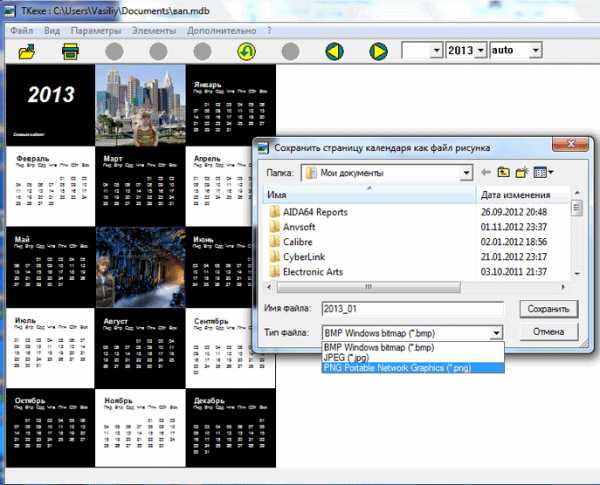Click the Отмена button

(550, 331)
